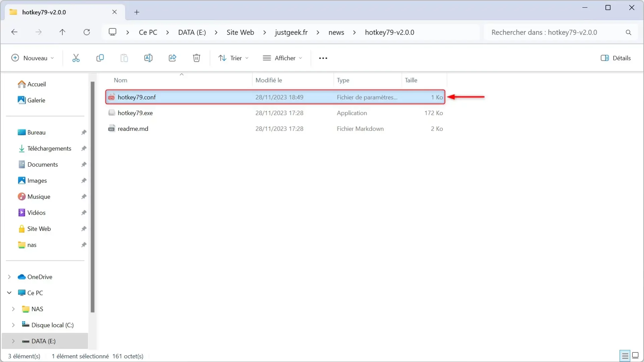
Task: Click the Delete trash icon
Action: pyautogui.click(x=197, y=58)
